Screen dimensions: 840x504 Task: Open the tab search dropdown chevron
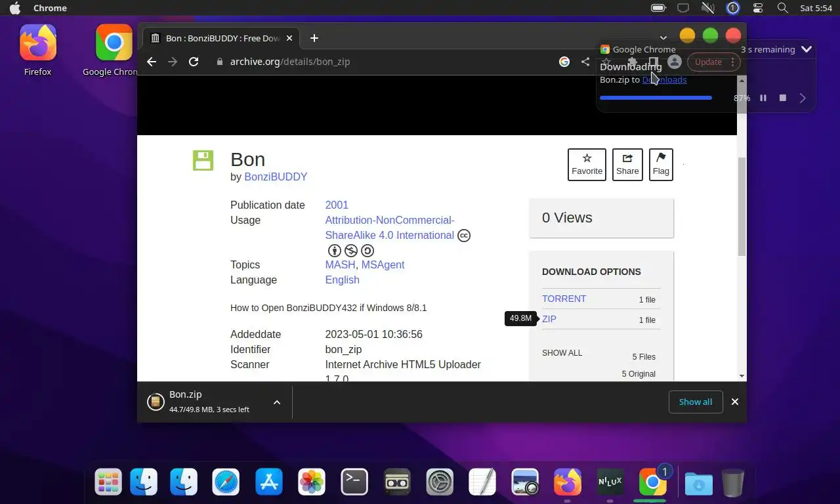663,38
